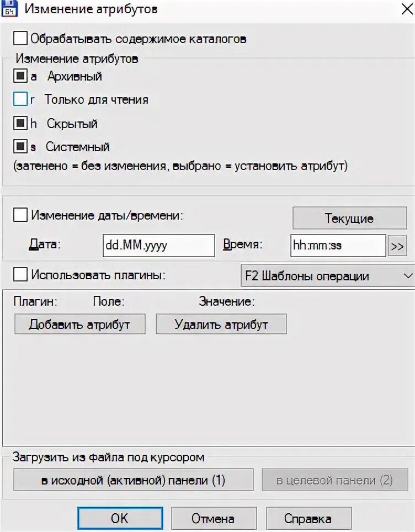Enable Обрабатывать содержимое каталогов checkbox
Image resolution: width=415 pixels, height=532 pixels.
[x=20, y=38]
